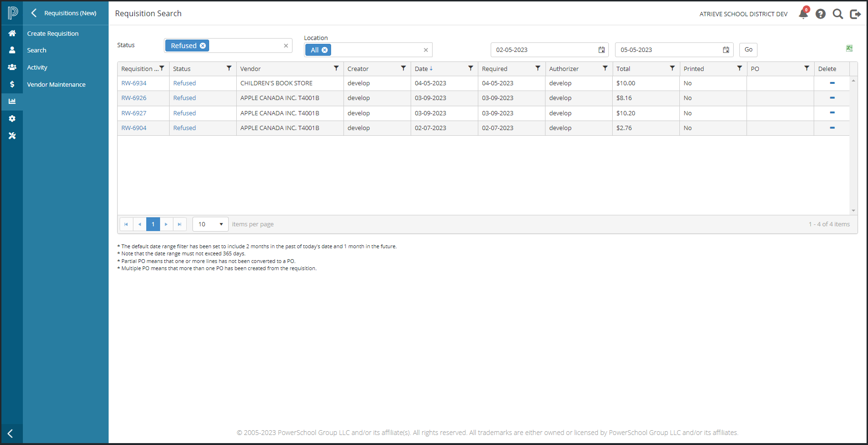
Task: Export results using the Excel icon
Action: [849, 48]
